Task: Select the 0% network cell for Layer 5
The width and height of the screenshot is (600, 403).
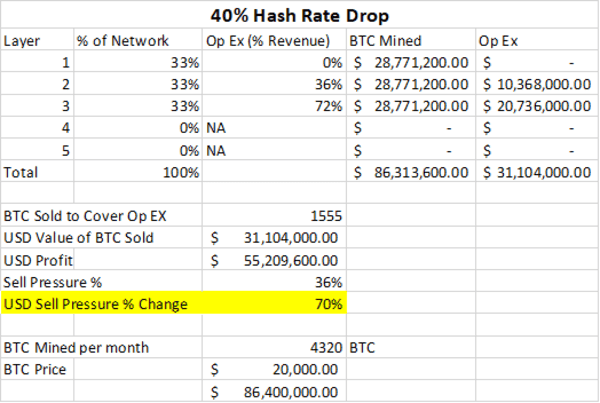Action: (138, 150)
